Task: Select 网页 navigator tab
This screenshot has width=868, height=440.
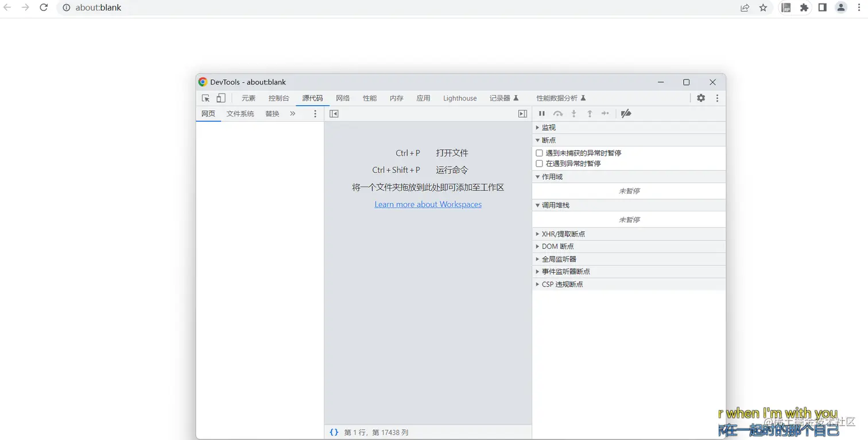Action: pos(208,114)
